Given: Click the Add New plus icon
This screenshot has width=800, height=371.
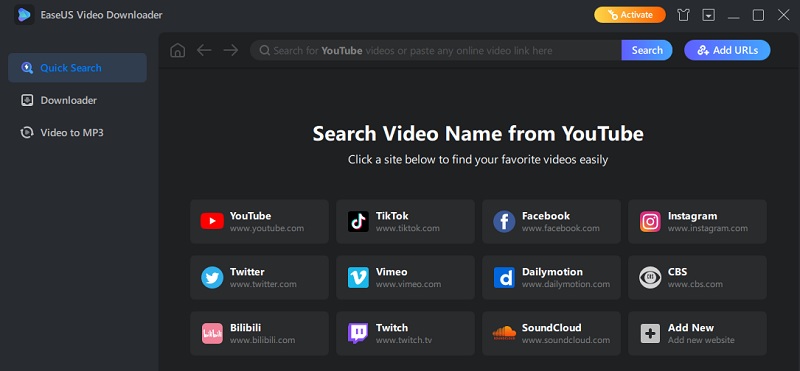Looking at the screenshot, I should point(650,333).
